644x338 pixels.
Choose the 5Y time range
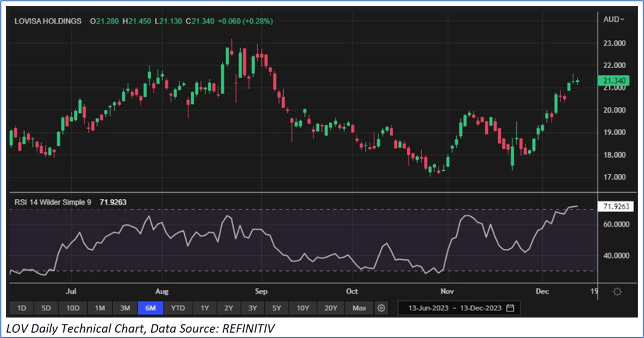click(277, 308)
